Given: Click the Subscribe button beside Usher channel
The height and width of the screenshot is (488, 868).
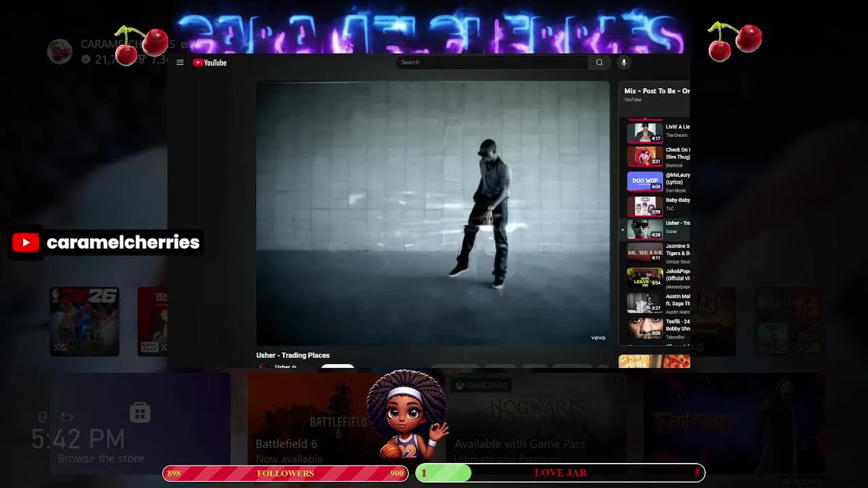Looking at the screenshot, I should click(x=337, y=367).
